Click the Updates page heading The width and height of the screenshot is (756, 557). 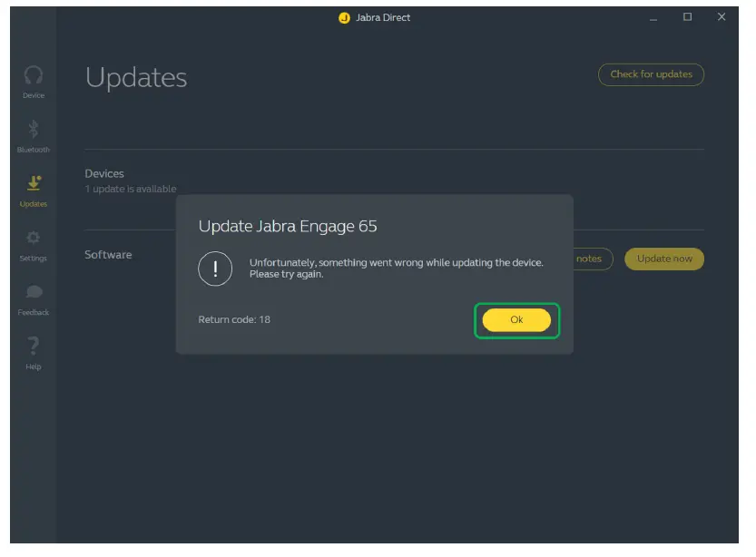(x=136, y=77)
